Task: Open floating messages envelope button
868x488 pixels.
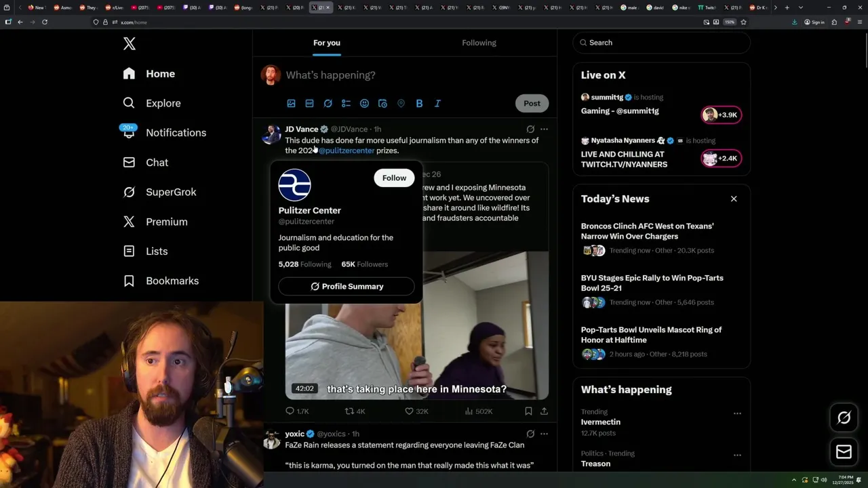Action: [844, 452]
